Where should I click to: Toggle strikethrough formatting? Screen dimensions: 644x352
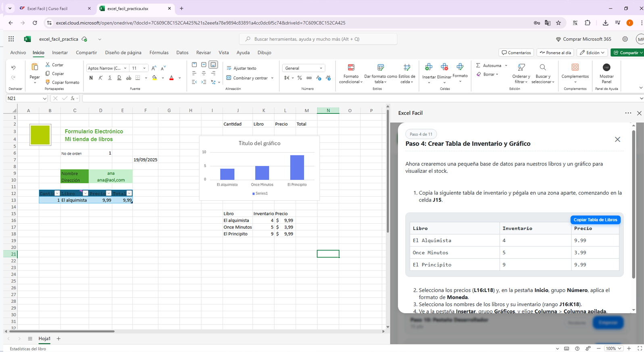point(129,78)
